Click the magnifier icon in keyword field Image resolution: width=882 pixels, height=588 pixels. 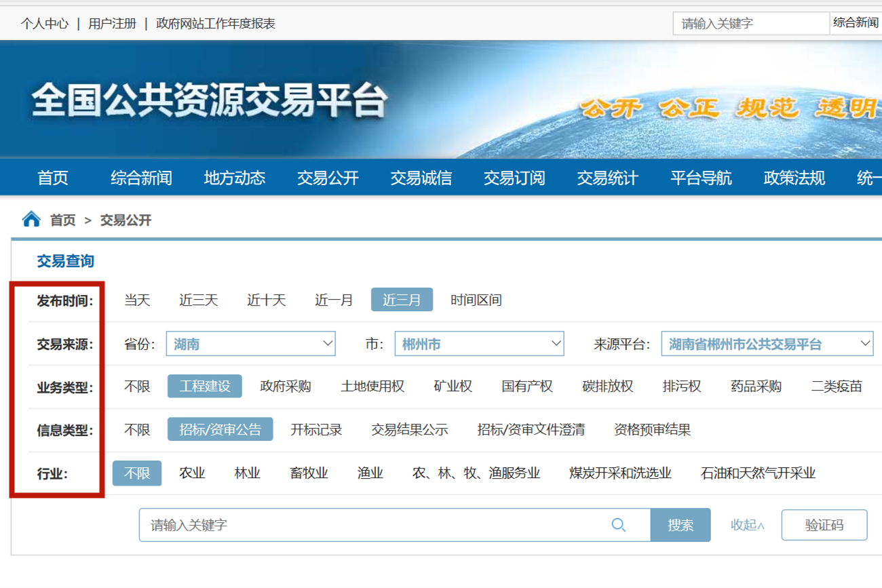[618, 525]
